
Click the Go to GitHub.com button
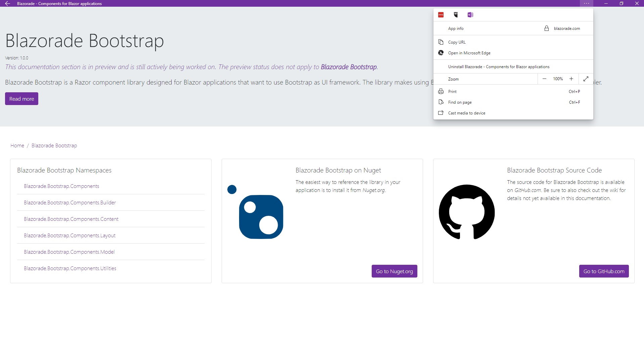(604, 271)
